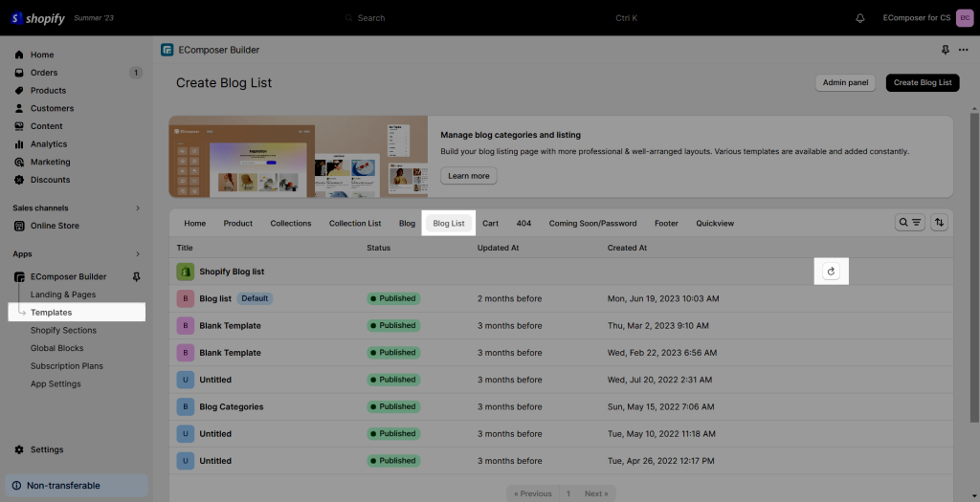Viewport: 980px width, 502px height.
Task: Switch to the Quickview tab
Action: coord(715,223)
